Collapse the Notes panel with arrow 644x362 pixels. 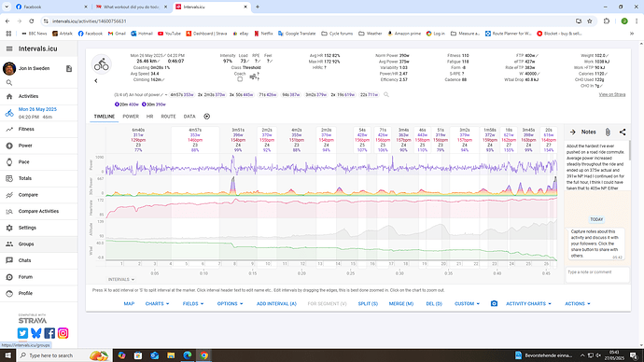point(572,132)
